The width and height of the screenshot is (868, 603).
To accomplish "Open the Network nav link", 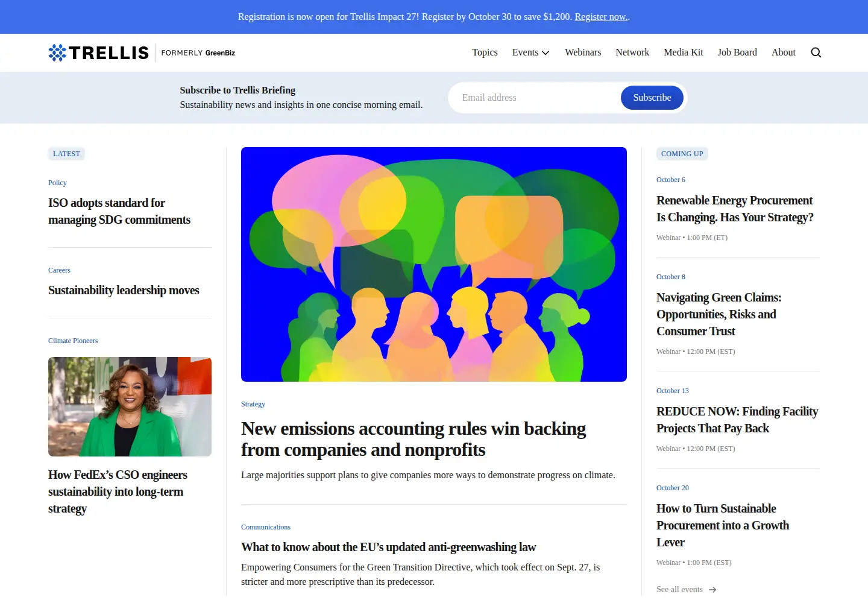I will 632,52.
